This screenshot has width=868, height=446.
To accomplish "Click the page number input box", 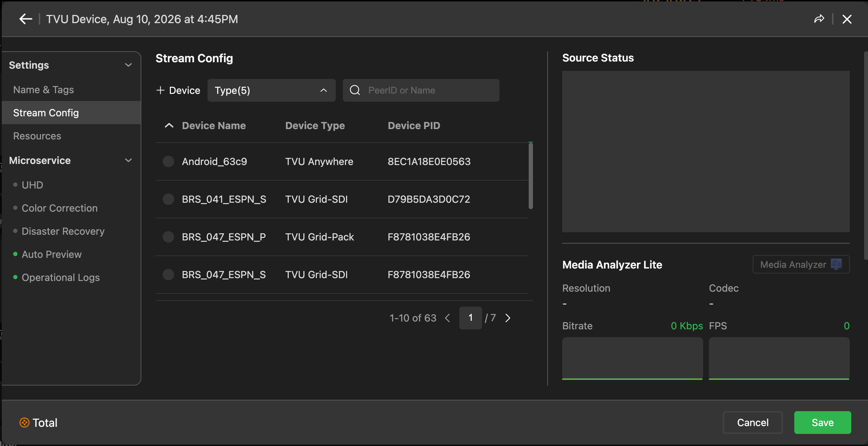I will click(x=470, y=318).
